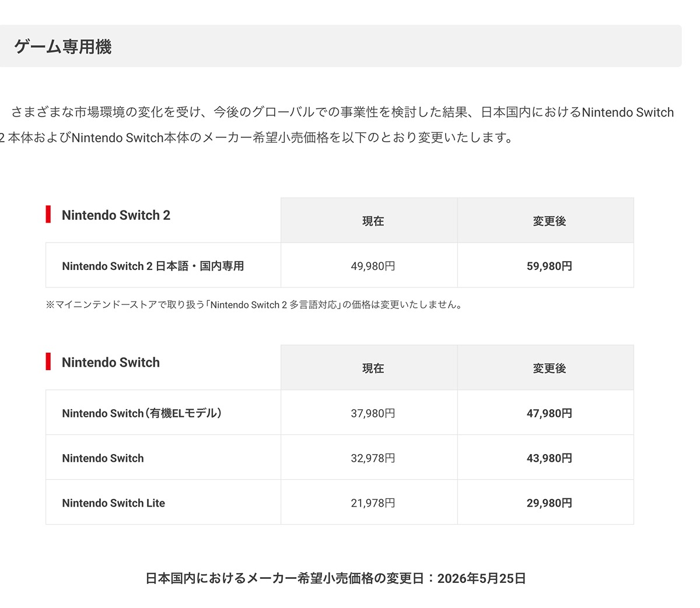Click the current price 37,980円

pyautogui.click(x=373, y=413)
